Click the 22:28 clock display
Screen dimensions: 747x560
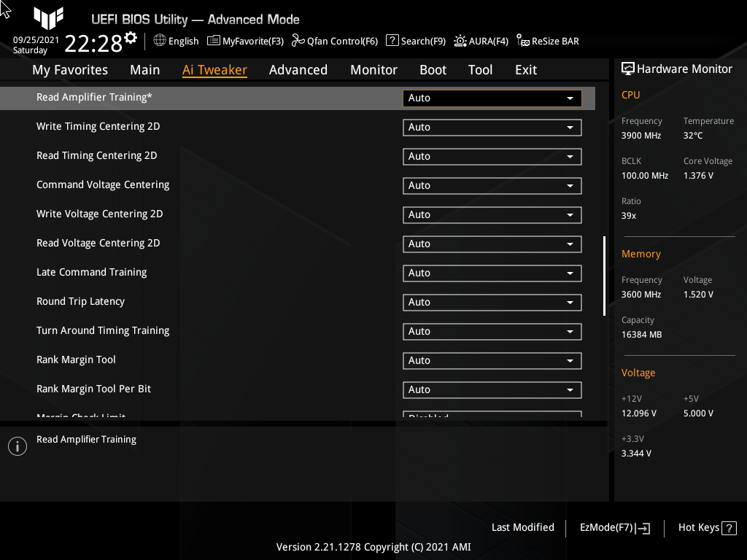93,43
